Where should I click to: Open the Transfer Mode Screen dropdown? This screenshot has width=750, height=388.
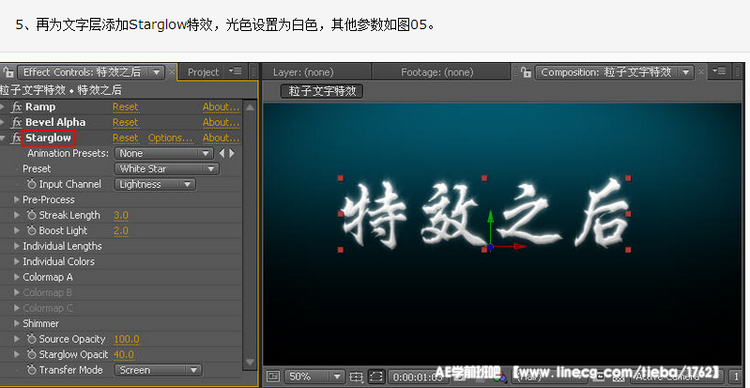click(x=158, y=370)
